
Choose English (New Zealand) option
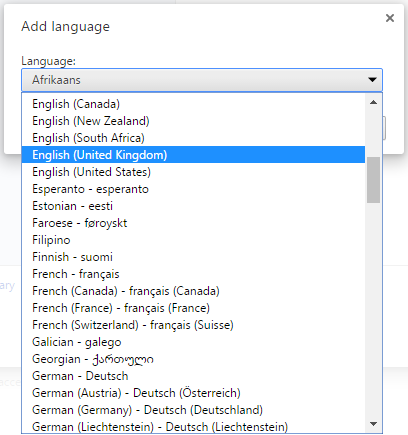pos(193,121)
